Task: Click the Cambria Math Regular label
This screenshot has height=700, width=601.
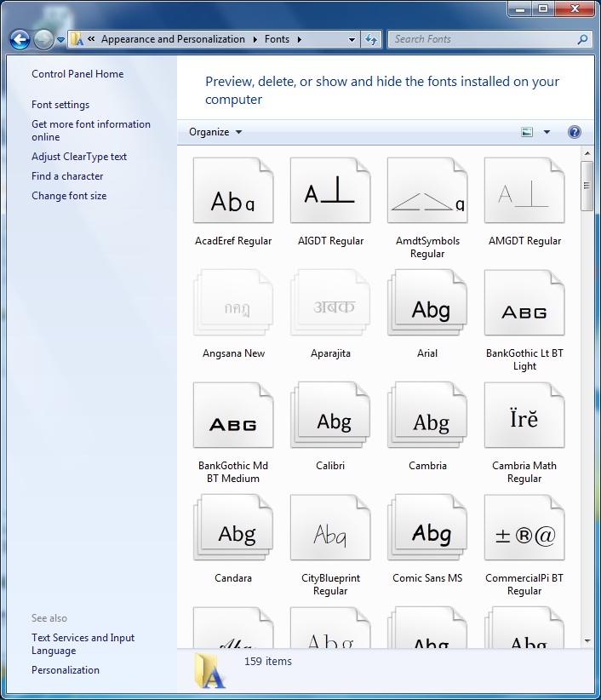Action: click(x=524, y=472)
